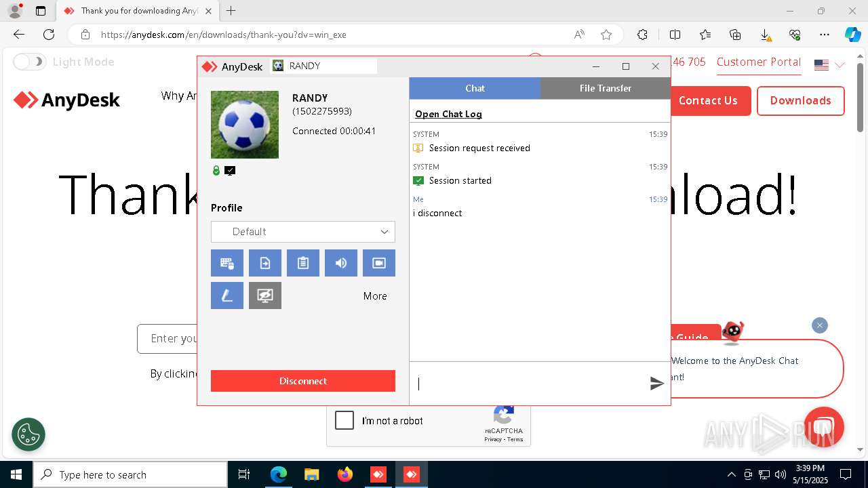Open Edge Favorites list icon
The image size is (868, 488).
[705, 35]
